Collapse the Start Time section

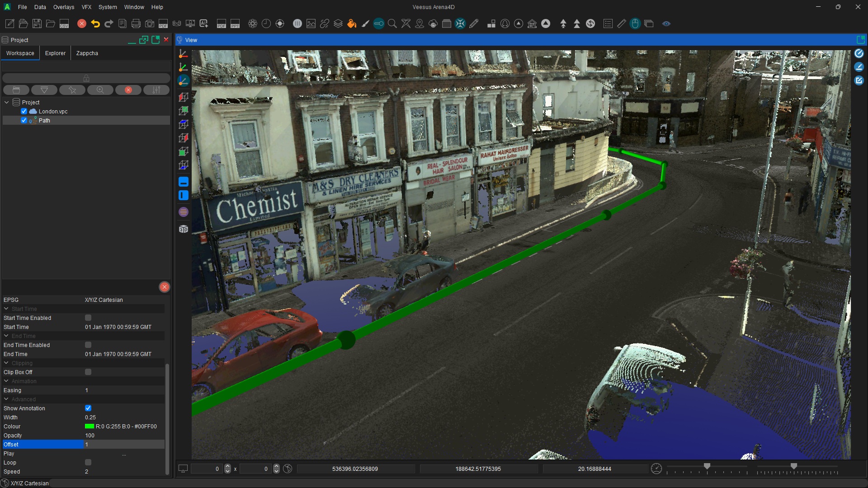click(6, 309)
